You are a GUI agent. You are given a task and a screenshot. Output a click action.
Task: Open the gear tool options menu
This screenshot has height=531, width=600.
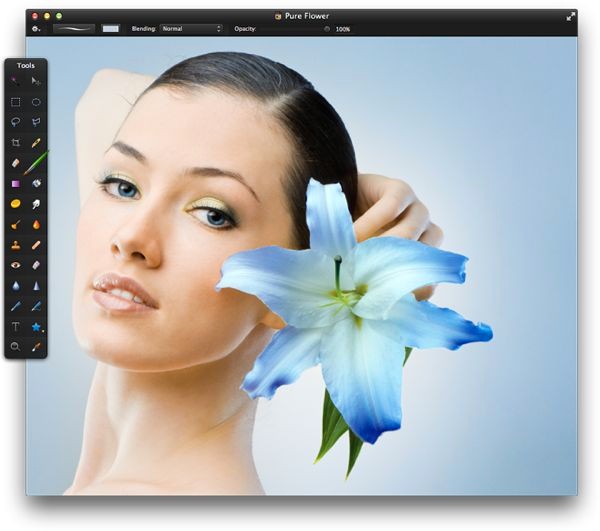pyautogui.click(x=36, y=29)
